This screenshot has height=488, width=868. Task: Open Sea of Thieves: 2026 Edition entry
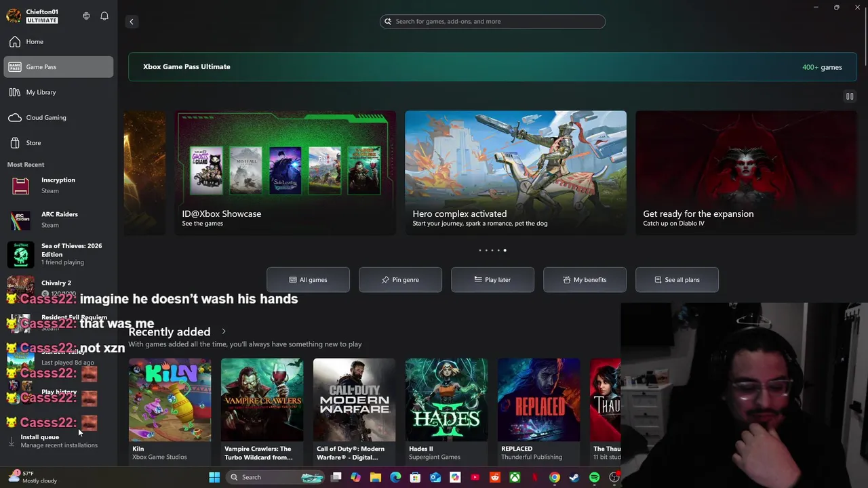click(58, 253)
